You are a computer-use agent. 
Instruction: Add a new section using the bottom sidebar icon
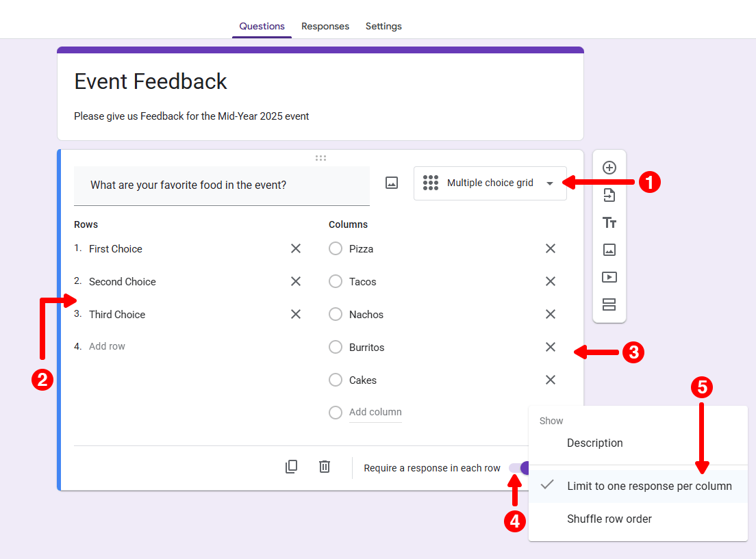coord(609,304)
